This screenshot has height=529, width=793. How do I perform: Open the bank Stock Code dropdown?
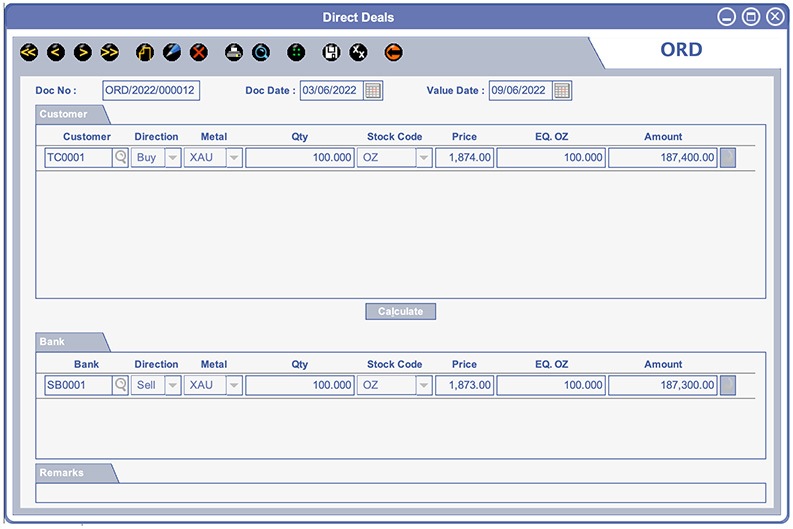[x=424, y=385]
